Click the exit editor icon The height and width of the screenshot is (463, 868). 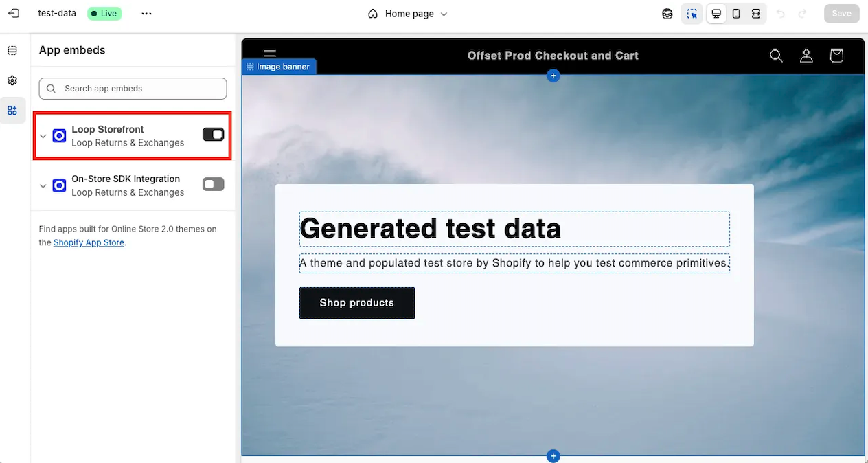click(14, 14)
